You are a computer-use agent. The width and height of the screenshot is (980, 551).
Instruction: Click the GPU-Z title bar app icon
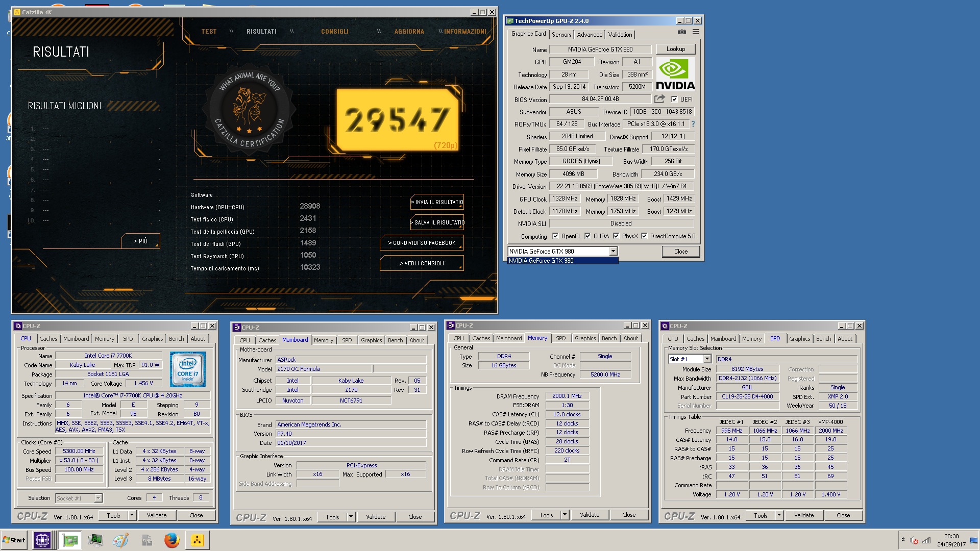(x=509, y=21)
